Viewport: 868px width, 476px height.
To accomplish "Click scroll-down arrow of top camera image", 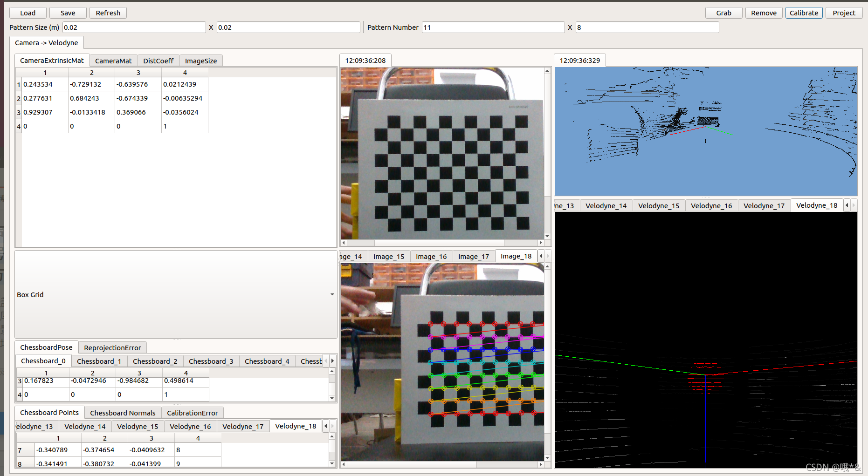I will point(547,236).
